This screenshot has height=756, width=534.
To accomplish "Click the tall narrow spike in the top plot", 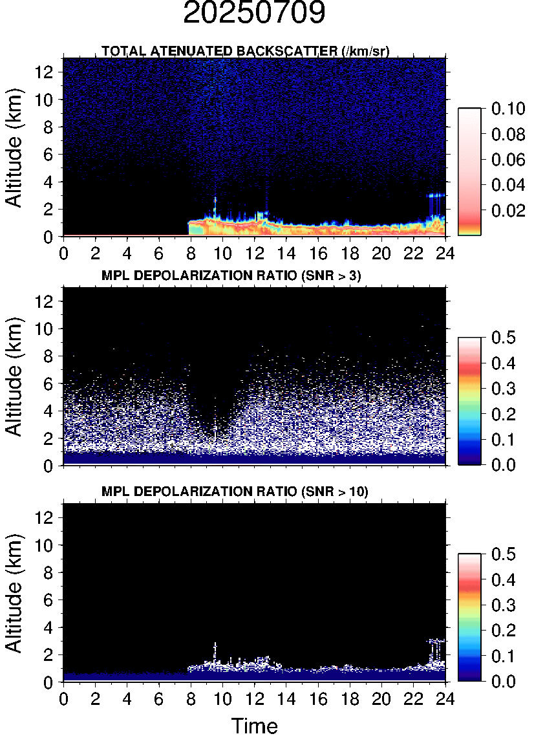I will pos(215,206).
